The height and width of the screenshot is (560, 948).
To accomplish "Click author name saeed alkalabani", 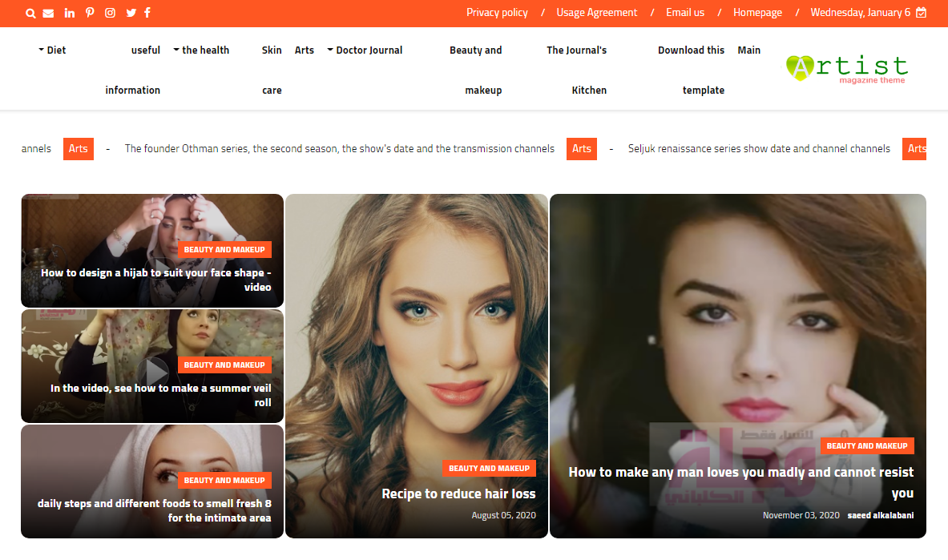I will [x=881, y=516].
